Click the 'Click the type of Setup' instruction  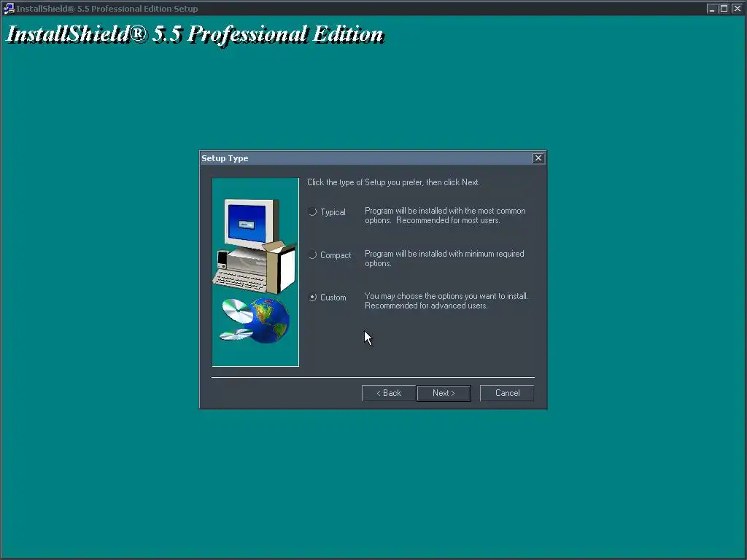393,182
